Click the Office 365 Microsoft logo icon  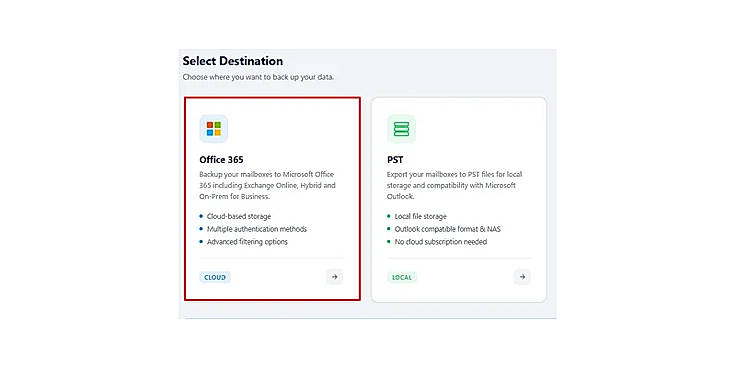[x=214, y=129]
